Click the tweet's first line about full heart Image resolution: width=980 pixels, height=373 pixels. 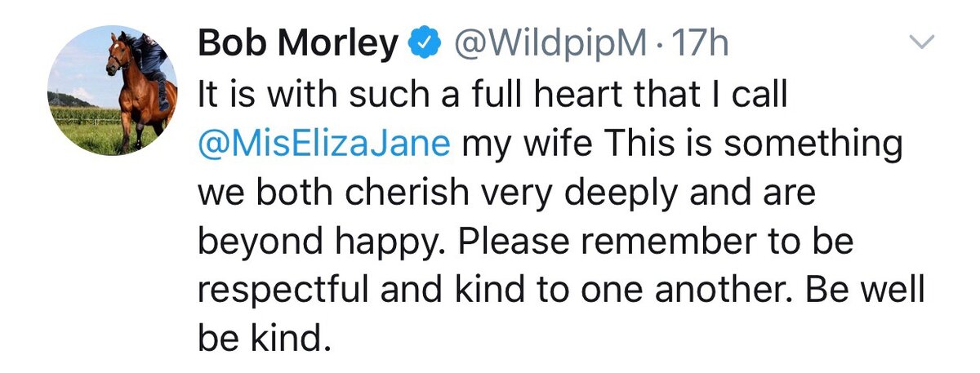pos(492,95)
